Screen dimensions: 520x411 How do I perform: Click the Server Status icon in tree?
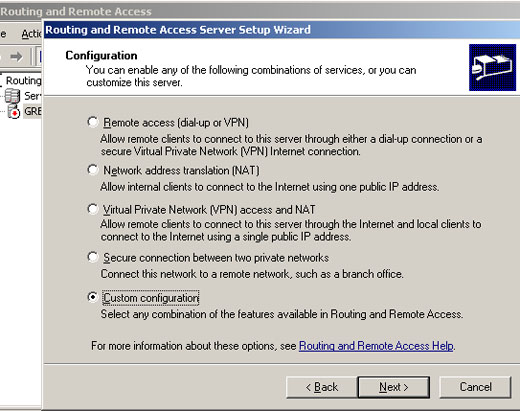pyautogui.click(x=12, y=96)
